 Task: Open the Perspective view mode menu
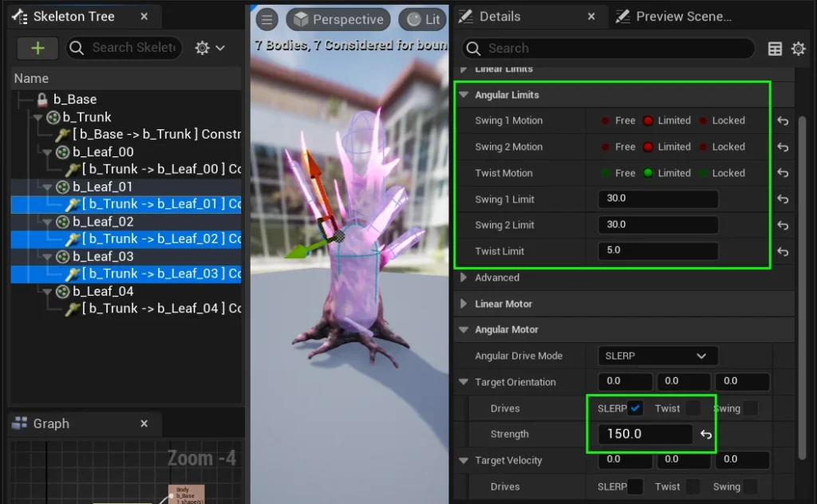337,20
